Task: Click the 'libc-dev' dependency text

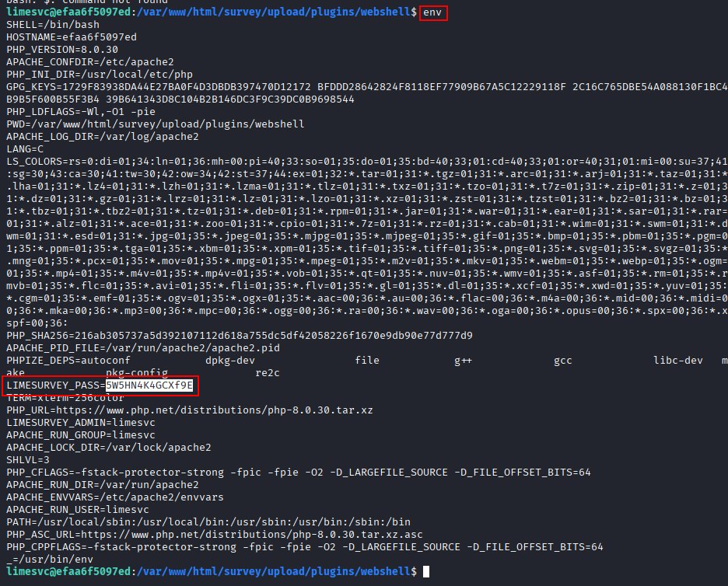Action: (678, 361)
